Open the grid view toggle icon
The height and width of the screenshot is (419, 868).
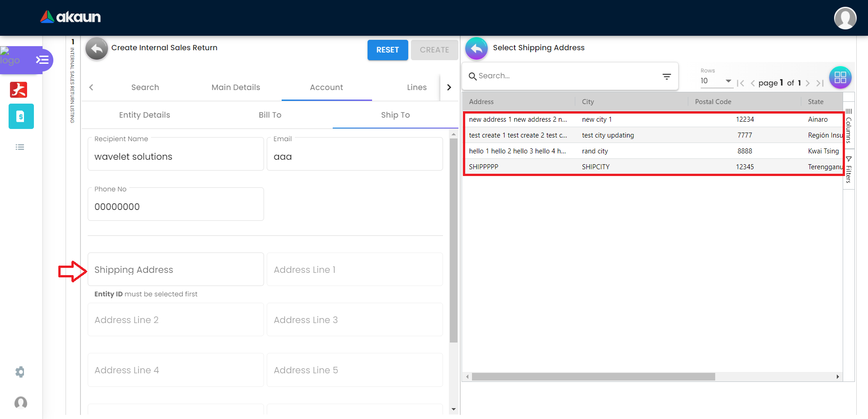[x=840, y=77]
